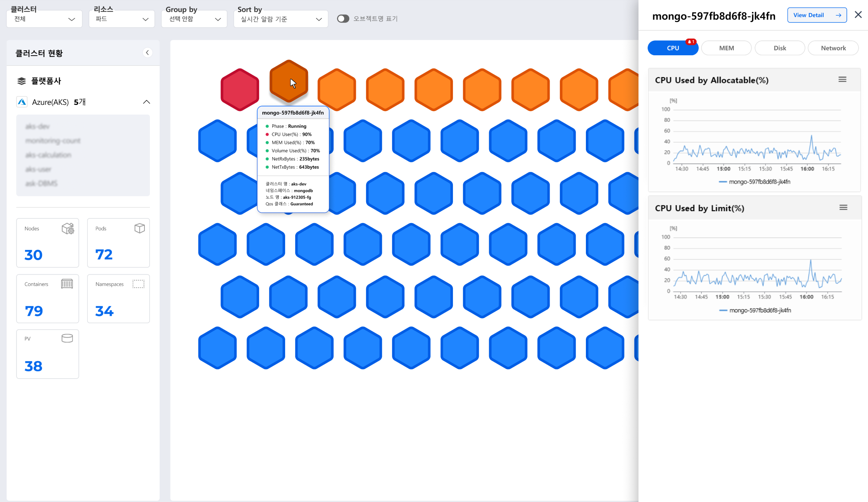This screenshot has width=868, height=502.
Task: Open the 클러스터 dropdown
Action: pyautogui.click(x=44, y=19)
